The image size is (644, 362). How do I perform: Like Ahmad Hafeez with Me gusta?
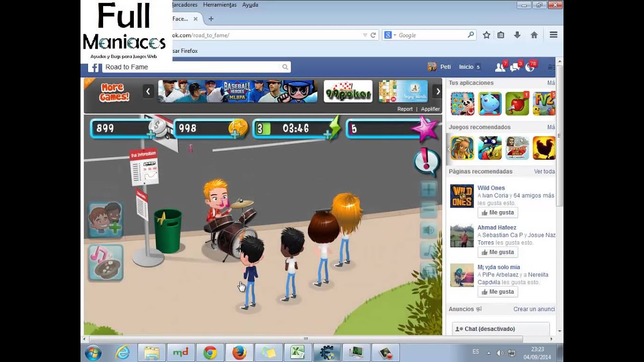click(498, 252)
